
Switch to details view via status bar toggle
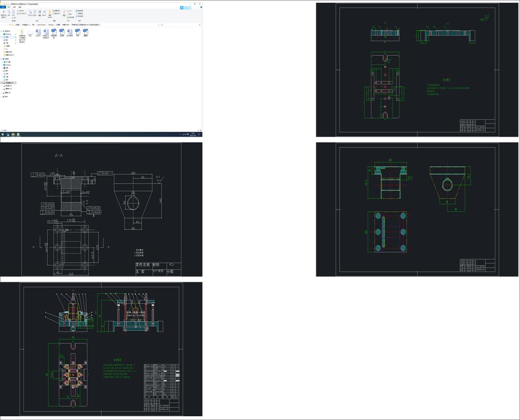tap(198, 130)
